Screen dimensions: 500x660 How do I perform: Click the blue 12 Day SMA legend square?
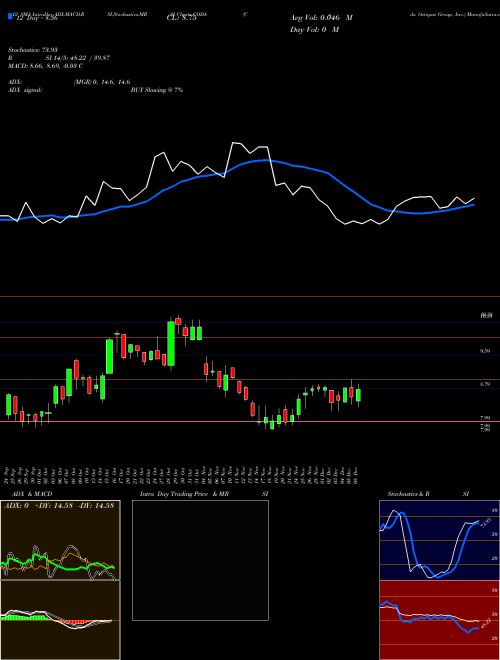(x=10, y=17)
